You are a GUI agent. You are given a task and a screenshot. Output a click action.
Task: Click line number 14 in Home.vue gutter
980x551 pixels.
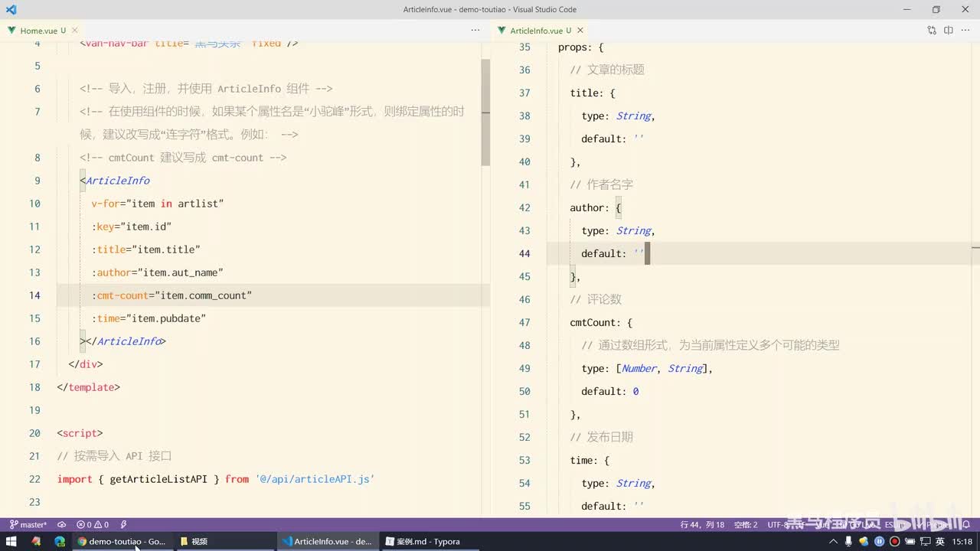[34, 295]
